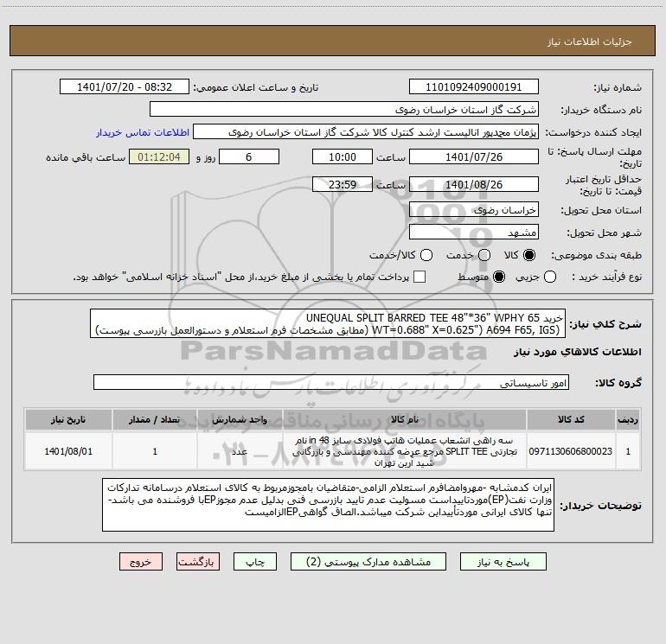Click the چاپ print button
Image resolution: width=666 pixels, height=644 pixels.
tap(255, 562)
